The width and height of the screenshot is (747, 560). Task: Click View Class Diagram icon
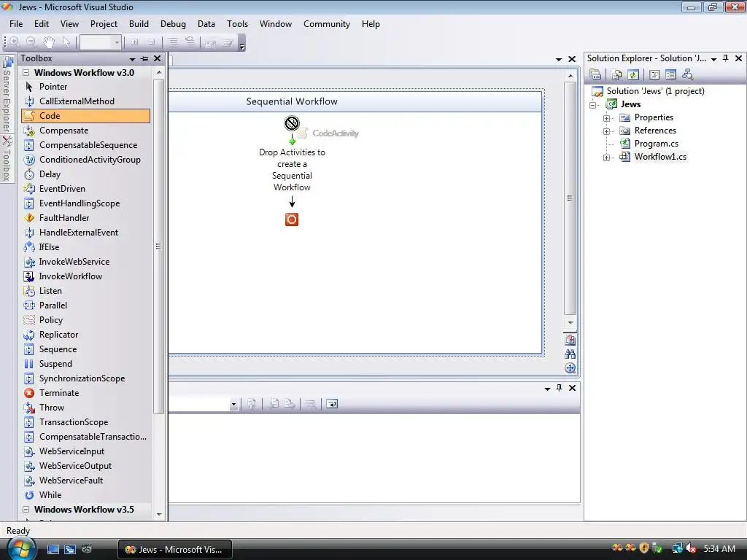click(687, 74)
